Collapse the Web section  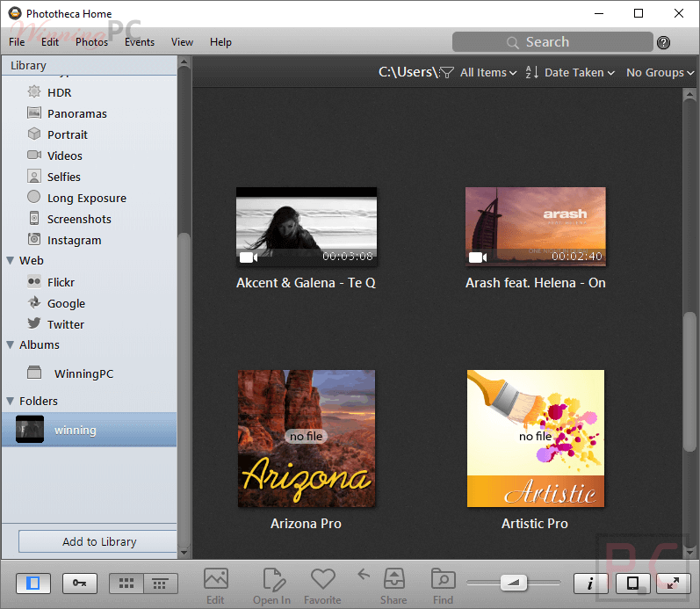tap(11, 260)
